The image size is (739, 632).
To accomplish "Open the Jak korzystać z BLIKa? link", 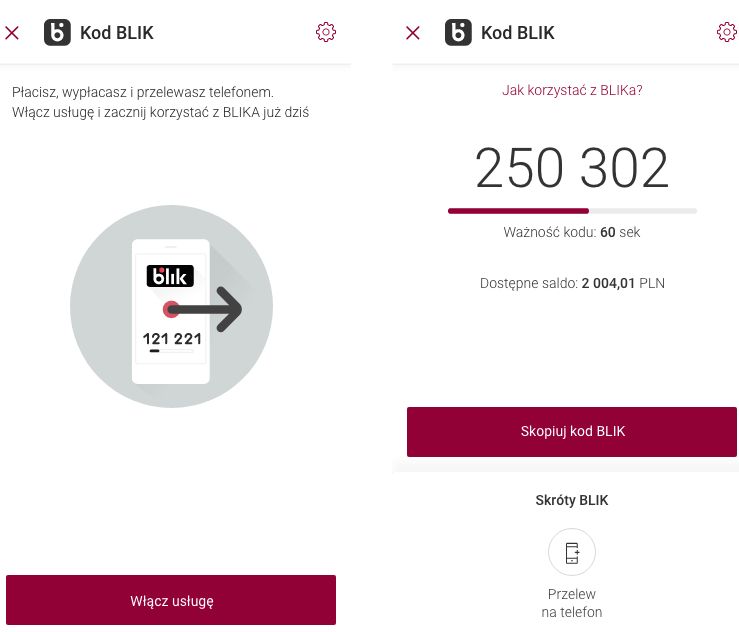I will tap(572, 90).
